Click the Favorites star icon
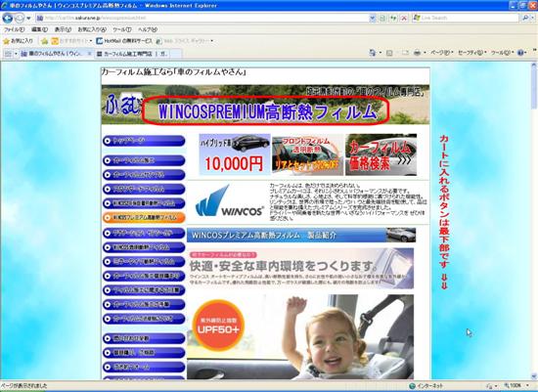 click(x=19, y=41)
